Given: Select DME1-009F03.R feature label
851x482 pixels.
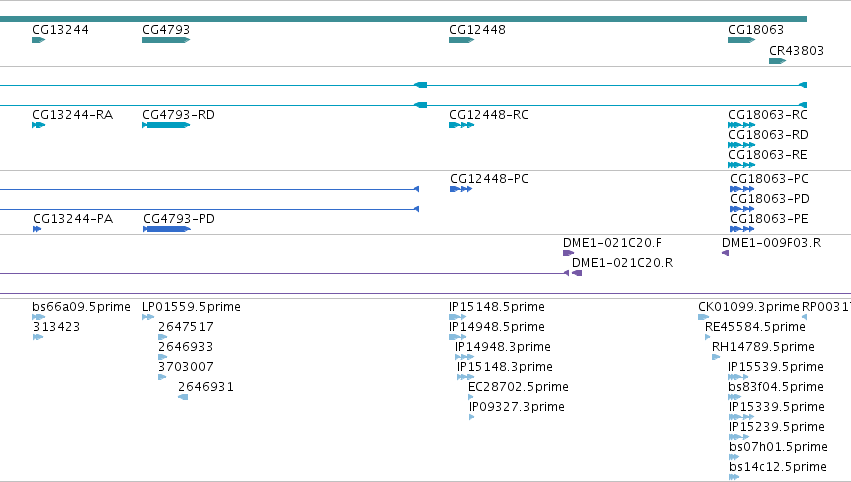Looking at the screenshot, I should [771, 243].
